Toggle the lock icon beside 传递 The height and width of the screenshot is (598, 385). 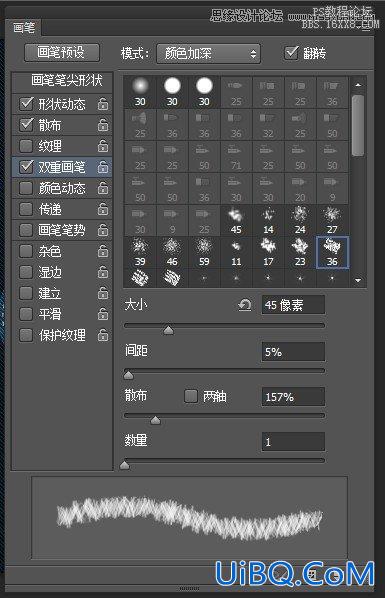103,209
